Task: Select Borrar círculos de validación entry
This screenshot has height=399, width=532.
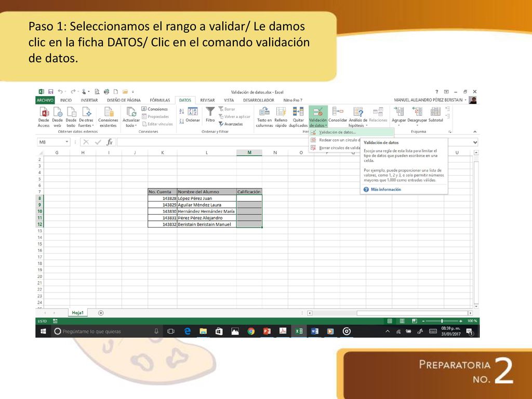Action: coord(335,148)
